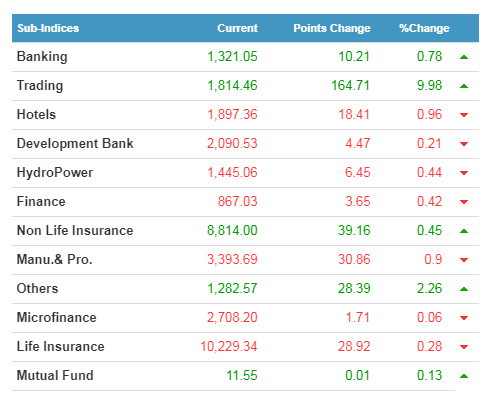The width and height of the screenshot is (487, 393).
Task: Click the Others current value 1,282.57
Action: click(x=232, y=288)
